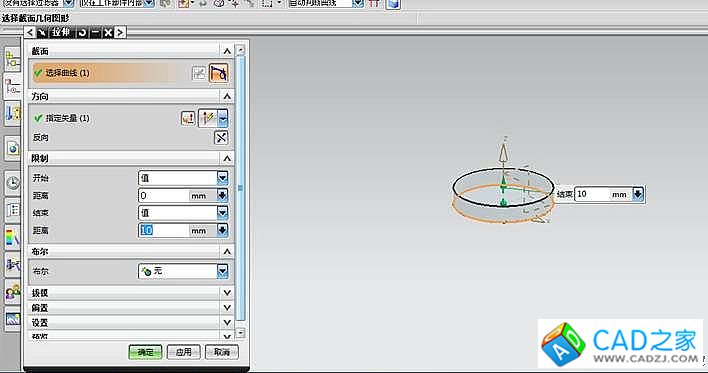Click the dialog scrollbar up arrow
The width and height of the screenshot is (708, 373).
(x=241, y=50)
